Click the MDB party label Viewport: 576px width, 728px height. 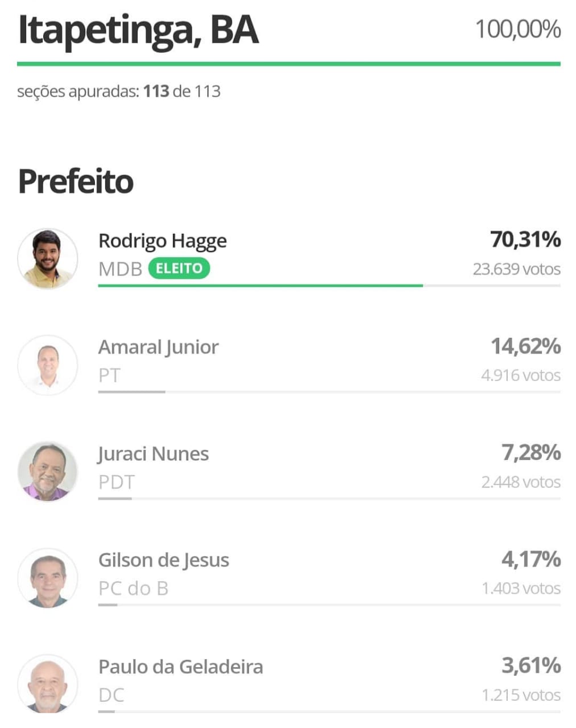tap(120, 268)
